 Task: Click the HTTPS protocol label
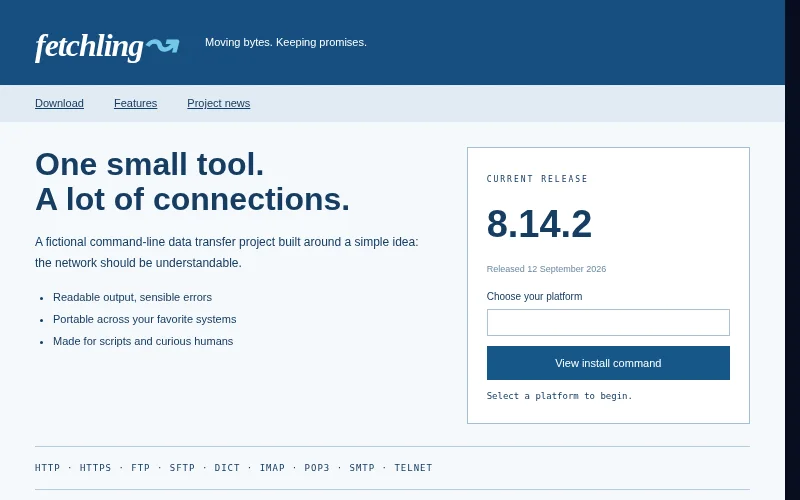95,468
